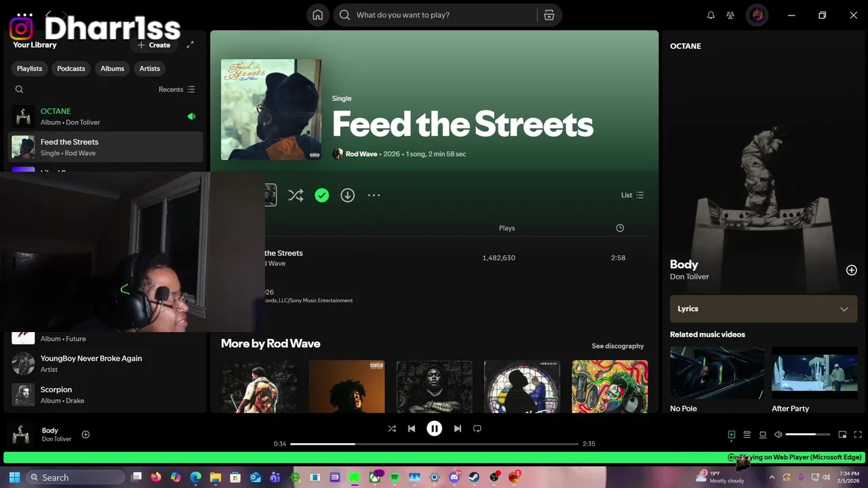The width and height of the screenshot is (868, 488).
Task: Enable shuffle for Feed the Streets
Action: tap(296, 195)
